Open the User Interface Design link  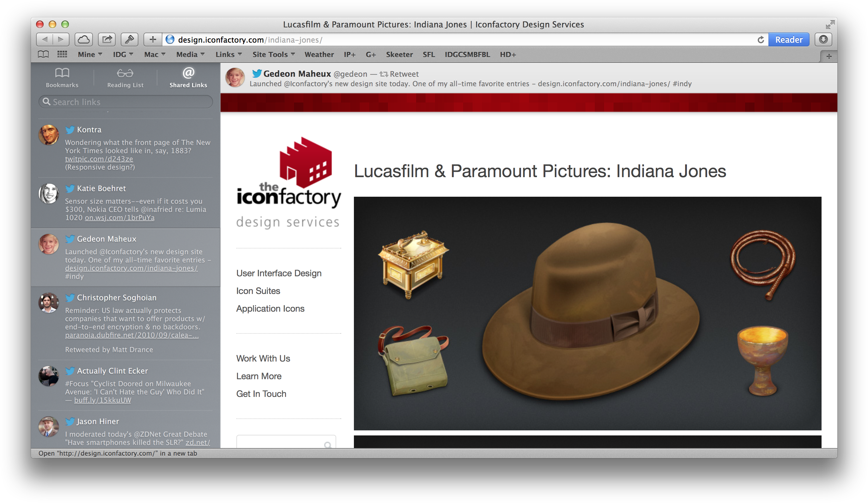click(279, 273)
